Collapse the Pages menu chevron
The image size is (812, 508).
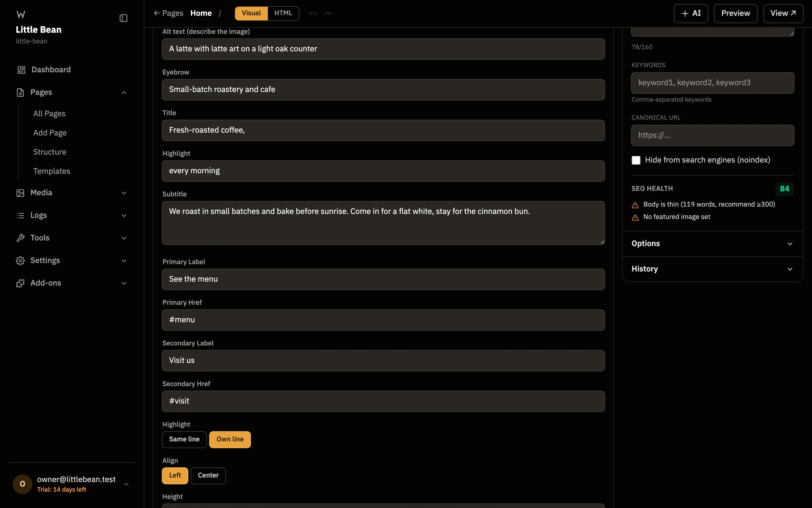coord(124,92)
